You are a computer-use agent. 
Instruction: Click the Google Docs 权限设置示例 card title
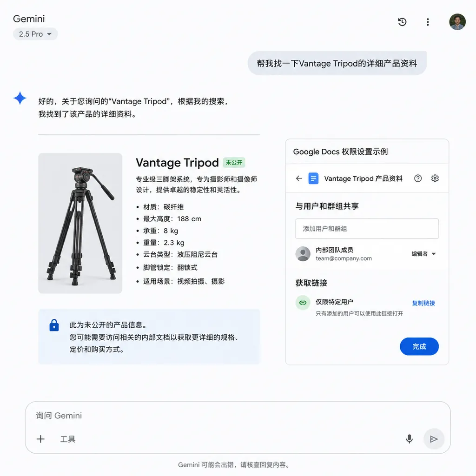[x=340, y=152]
